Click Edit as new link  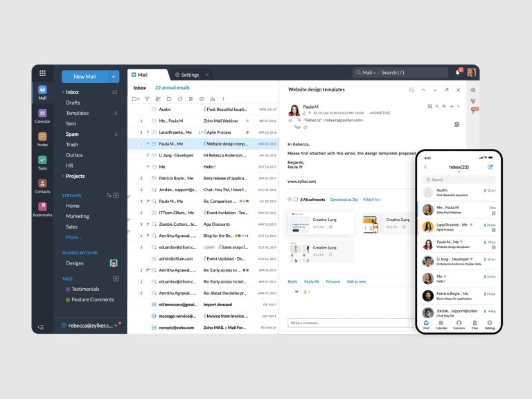(x=356, y=282)
